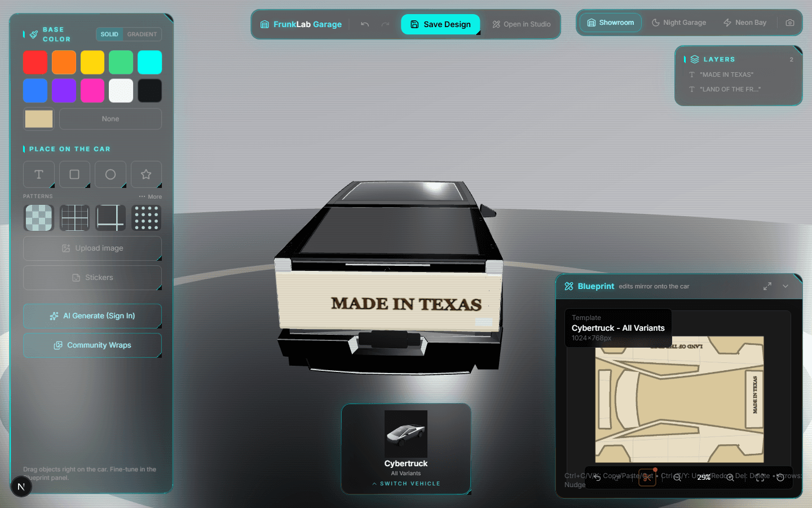The image size is (812, 508).
Task: Click the N badge in bottom-left corner
Action: (21, 487)
